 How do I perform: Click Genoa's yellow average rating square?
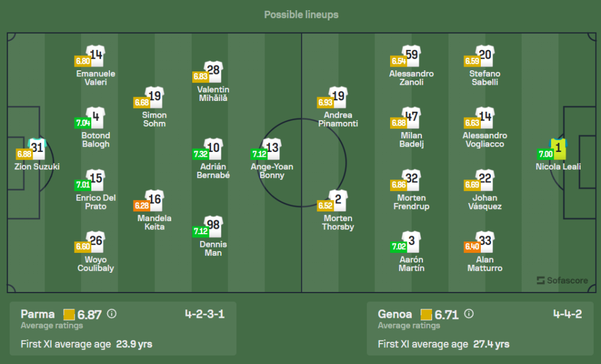pyautogui.click(x=427, y=314)
